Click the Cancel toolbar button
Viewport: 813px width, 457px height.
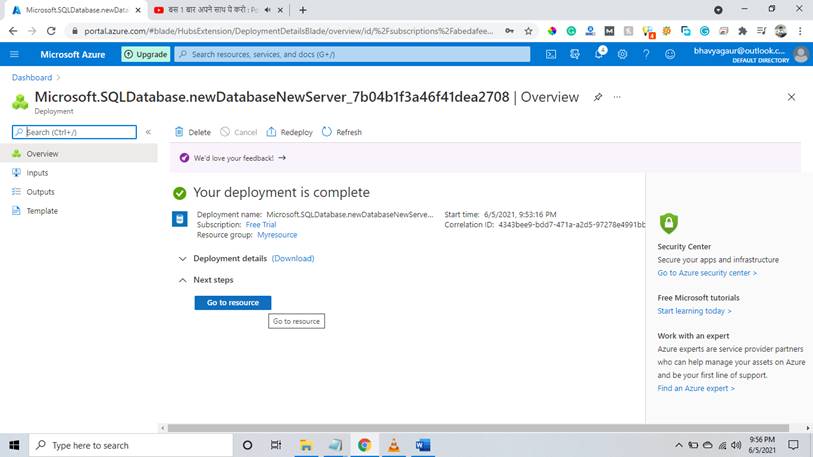[x=239, y=132]
